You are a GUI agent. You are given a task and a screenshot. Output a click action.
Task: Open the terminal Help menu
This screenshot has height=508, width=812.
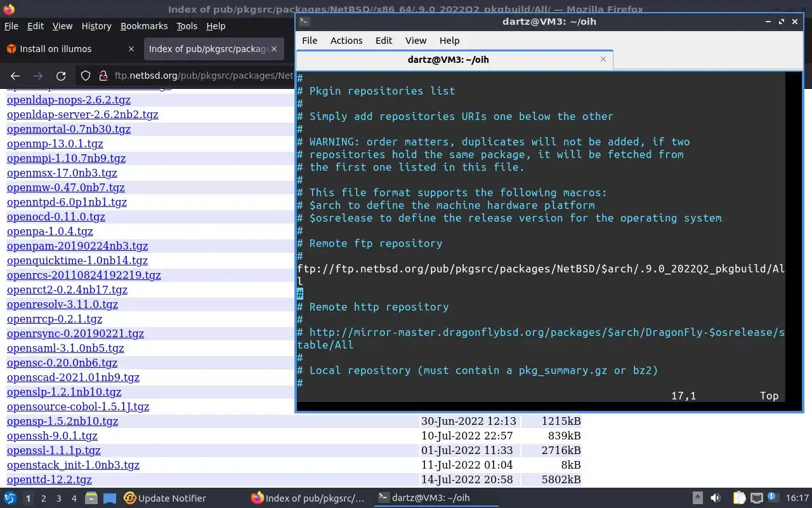tap(449, 40)
